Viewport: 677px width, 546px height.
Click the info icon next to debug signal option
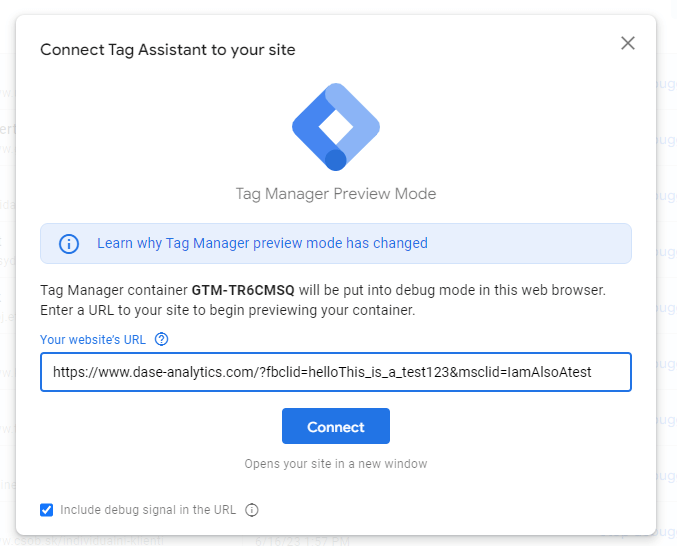click(252, 510)
